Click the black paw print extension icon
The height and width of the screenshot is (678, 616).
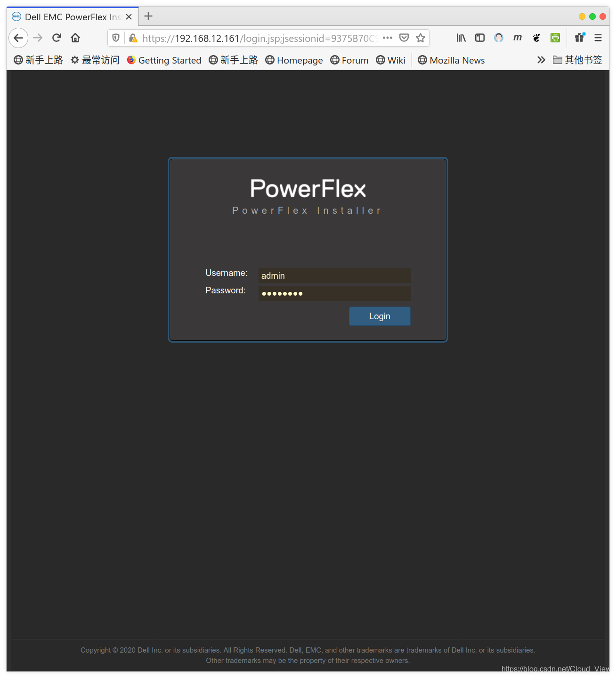536,38
